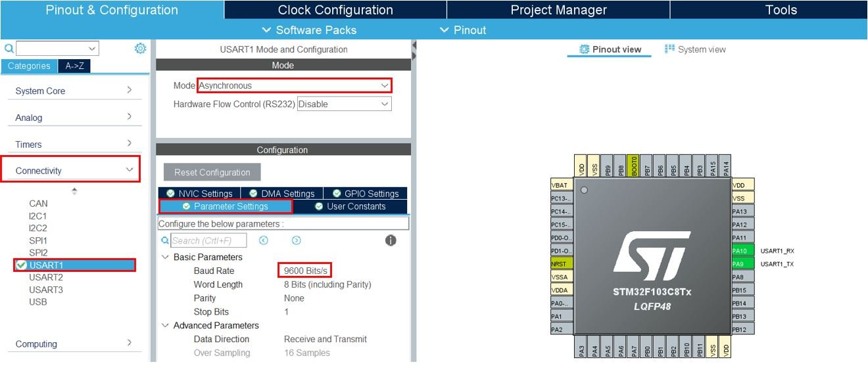Image resolution: width=868 pixels, height=377 pixels.
Task: Expand the Analog category
Action: coord(74,118)
